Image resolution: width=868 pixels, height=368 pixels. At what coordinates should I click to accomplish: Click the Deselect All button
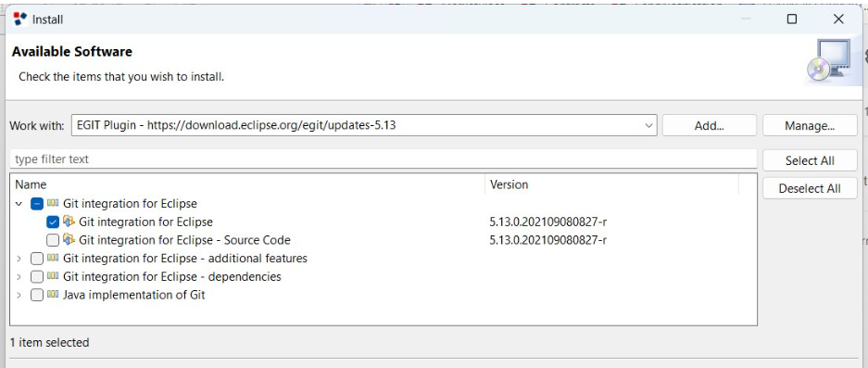[x=810, y=188]
